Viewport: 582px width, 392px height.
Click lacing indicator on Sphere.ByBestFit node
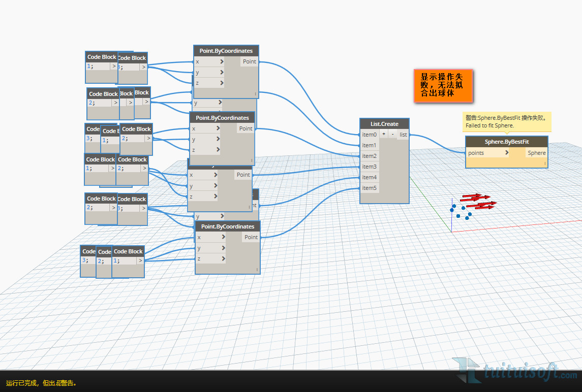[545, 164]
